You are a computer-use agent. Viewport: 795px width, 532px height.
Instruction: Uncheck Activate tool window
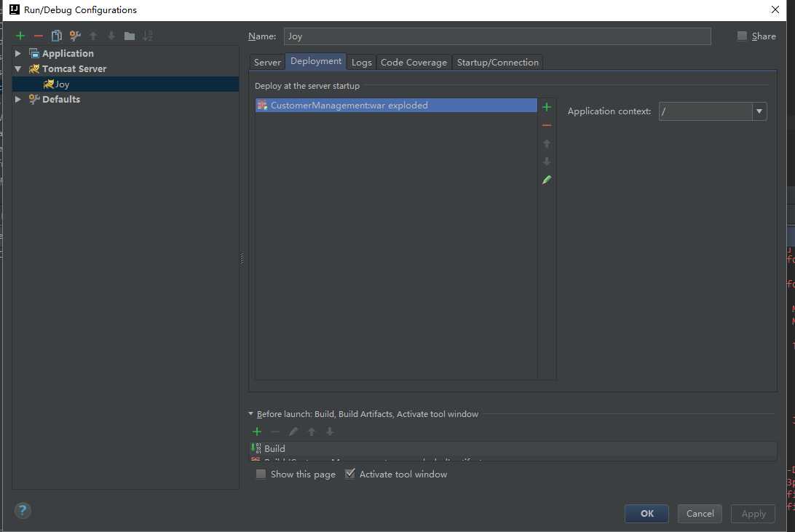(x=350, y=474)
